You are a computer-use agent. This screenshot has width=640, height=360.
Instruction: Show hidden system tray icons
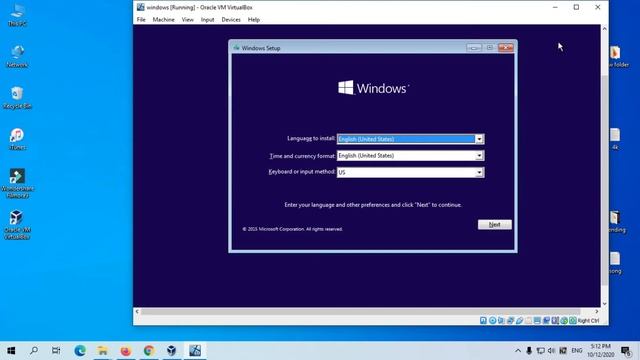[518, 351]
